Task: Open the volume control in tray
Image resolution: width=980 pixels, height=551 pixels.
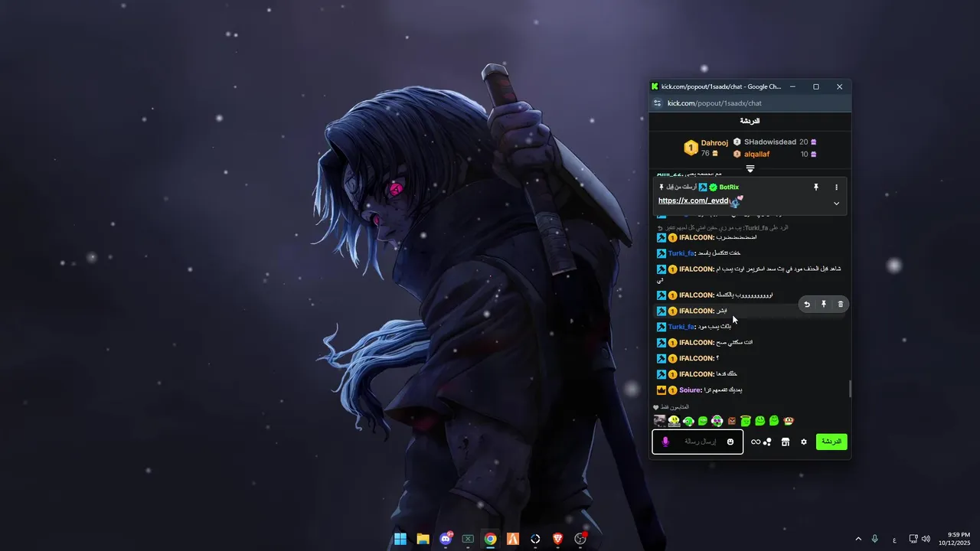Action: [926, 539]
